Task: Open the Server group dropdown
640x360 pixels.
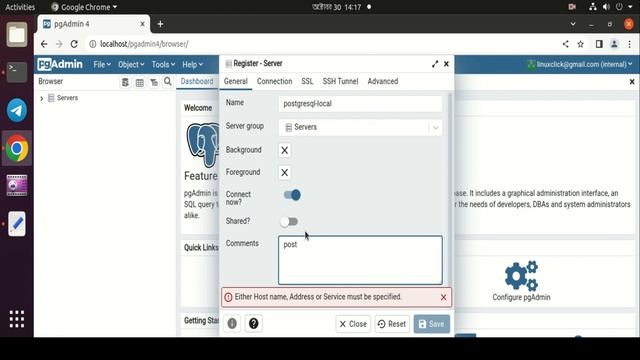Action: coord(360,127)
